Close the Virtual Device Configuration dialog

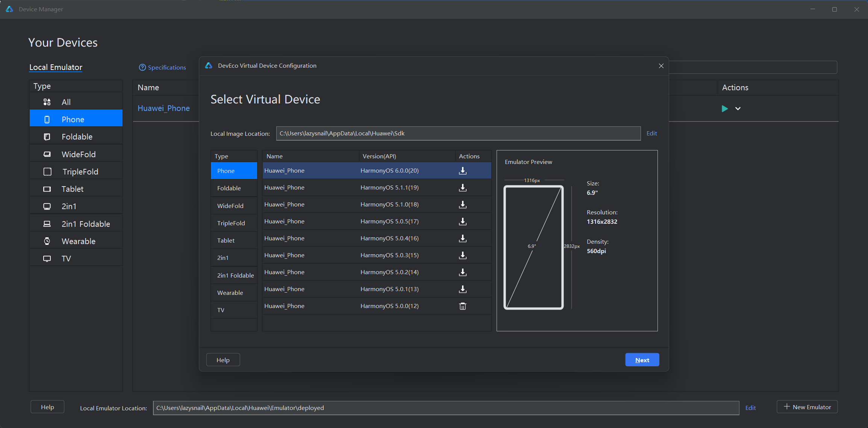[x=661, y=66]
